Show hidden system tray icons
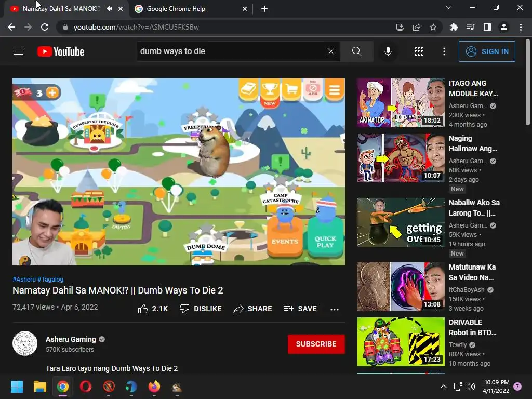Viewport: 532px width, 399px height. (444, 387)
